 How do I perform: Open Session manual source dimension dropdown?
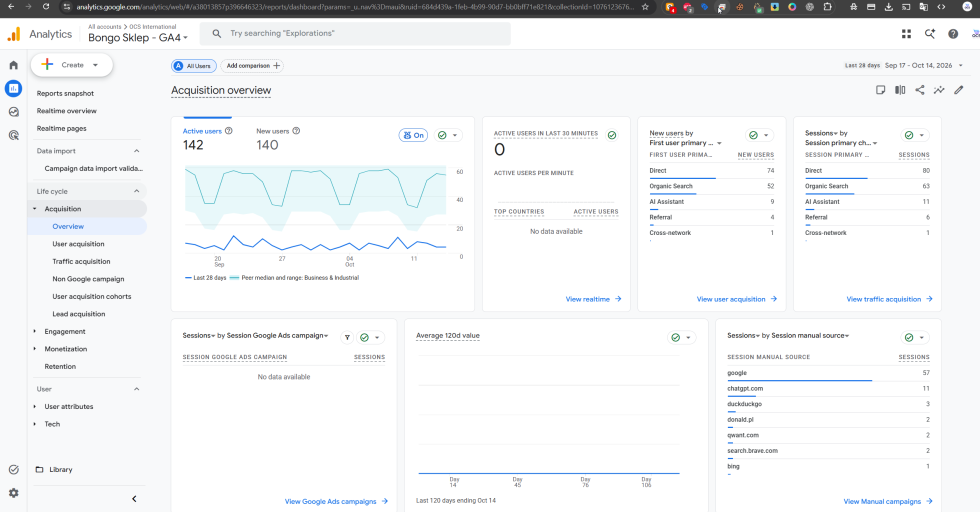point(810,336)
